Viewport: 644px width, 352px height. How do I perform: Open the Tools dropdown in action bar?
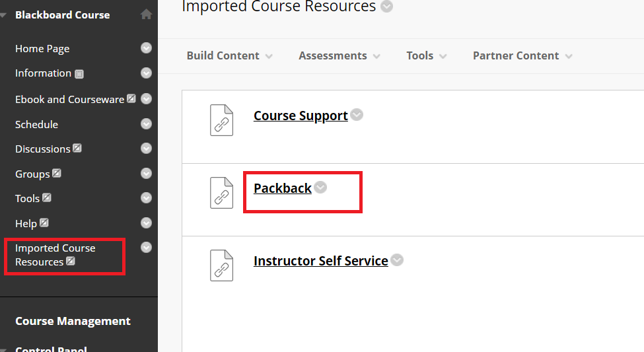coord(426,56)
